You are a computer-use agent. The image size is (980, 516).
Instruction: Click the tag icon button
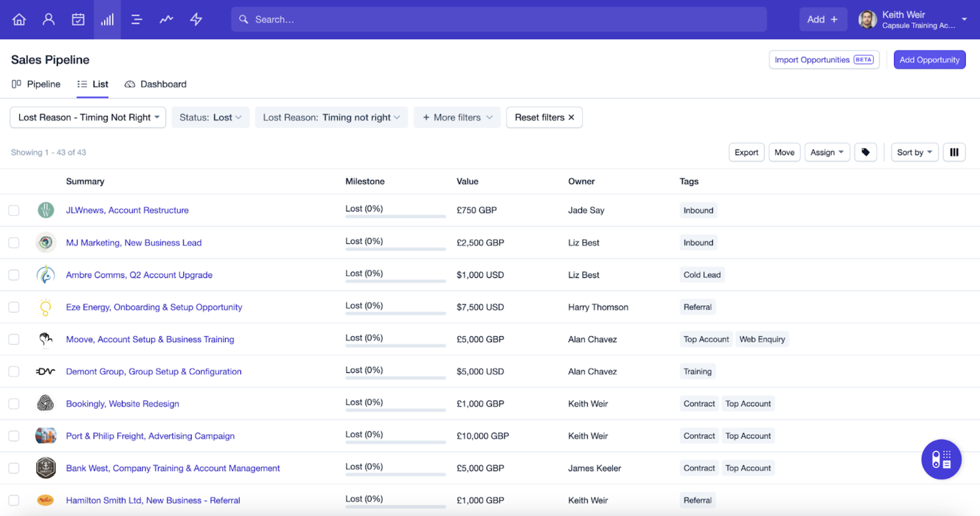(x=866, y=152)
